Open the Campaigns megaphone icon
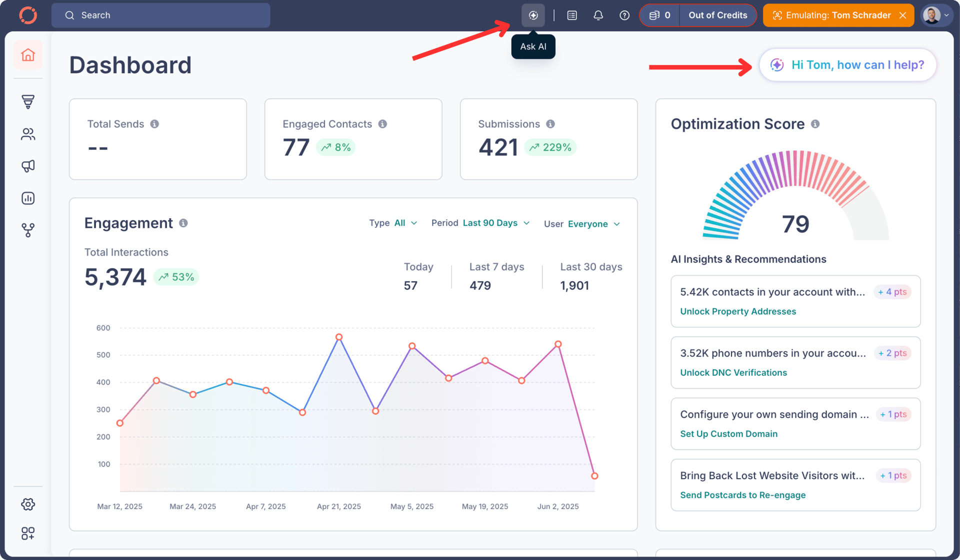960x560 pixels. tap(28, 166)
